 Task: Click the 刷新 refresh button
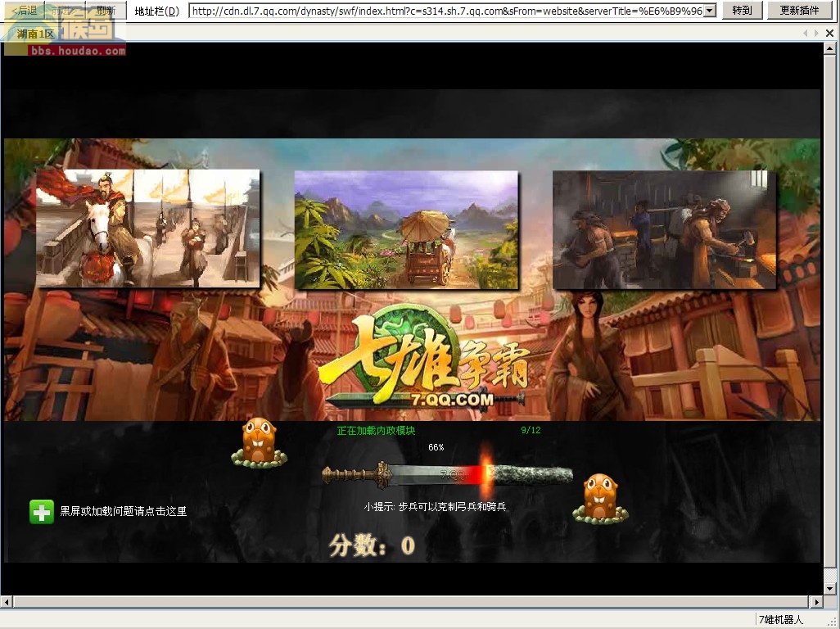point(106,10)
